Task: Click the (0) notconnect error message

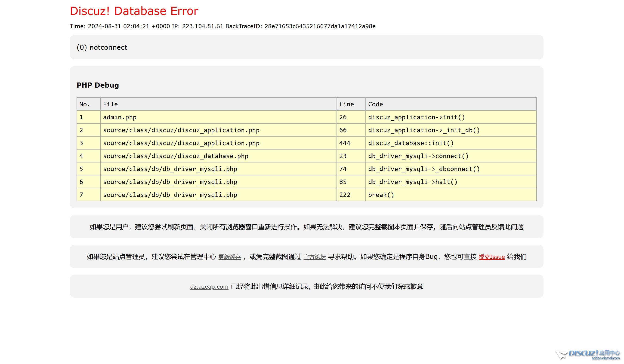Action: pos(102,47)
